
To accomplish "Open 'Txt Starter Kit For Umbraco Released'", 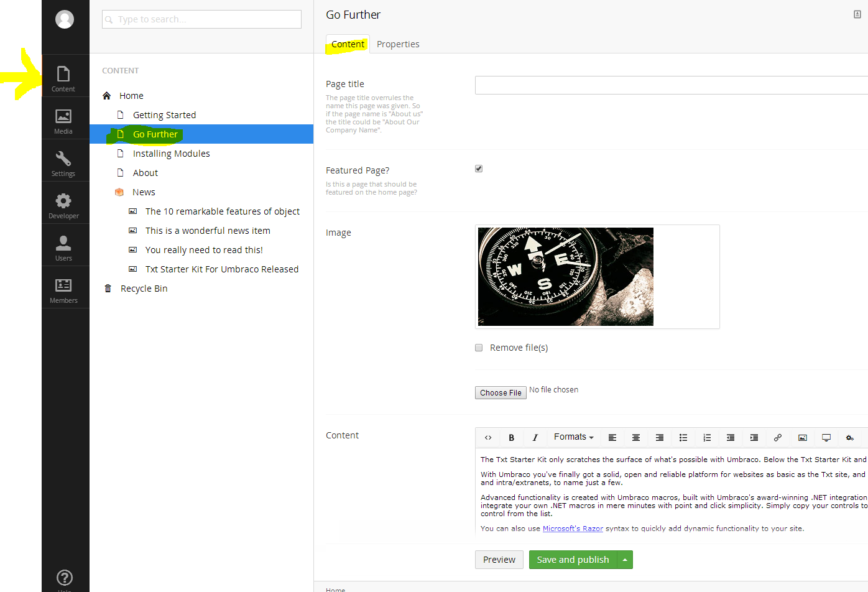I will pyautogui.click(x=222, y=269).
